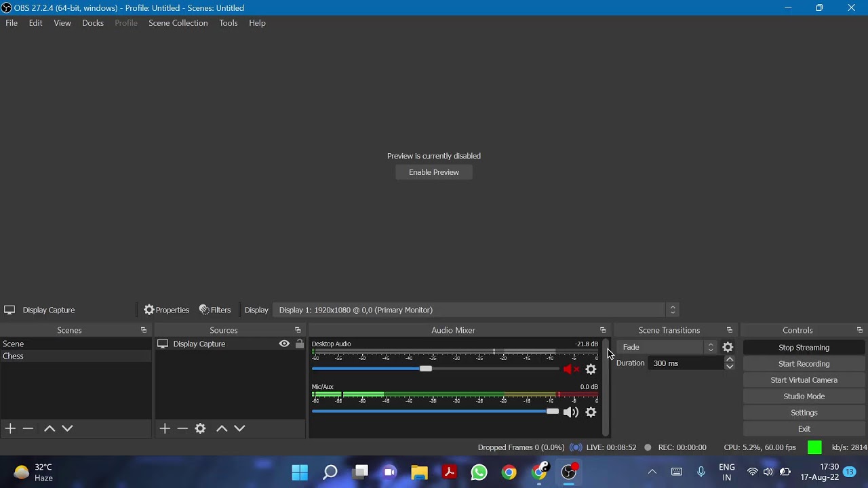The width and height of the screenshot is (868, 488).
Task: Open Windows Start menu
Action: point(300,472)
